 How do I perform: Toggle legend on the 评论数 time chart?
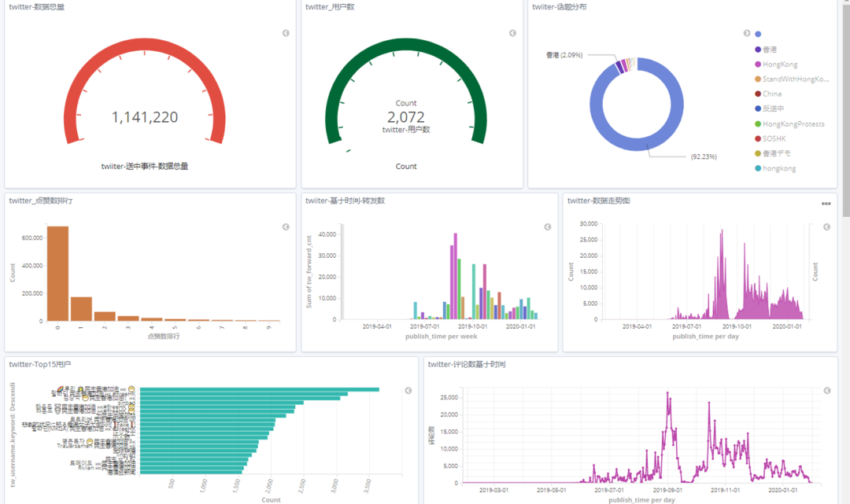pyautogui.click(x=827, y=390)
